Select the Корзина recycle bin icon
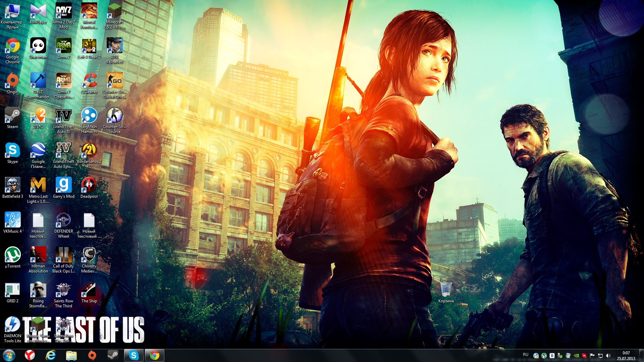Image resolution: width=644 pixels, height=362 pixels. pos(446,293)
